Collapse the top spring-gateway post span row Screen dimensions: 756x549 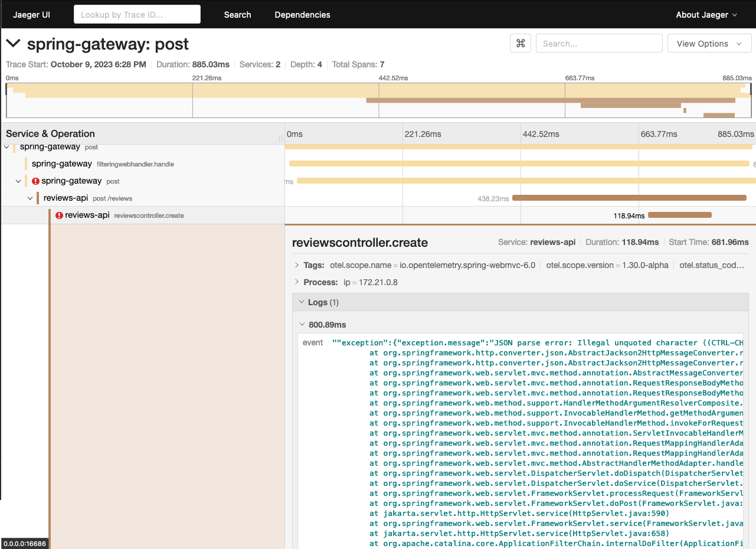click(x=6, y=147)
